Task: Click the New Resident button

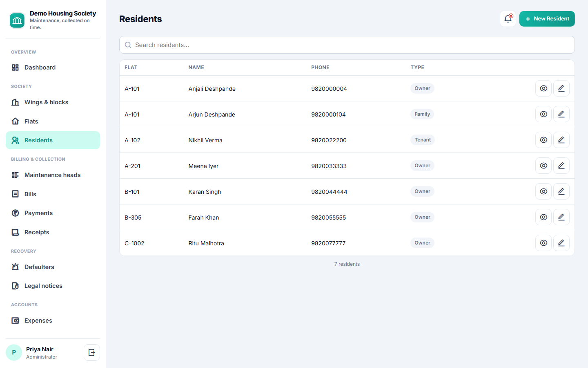Action: [547, 19]
